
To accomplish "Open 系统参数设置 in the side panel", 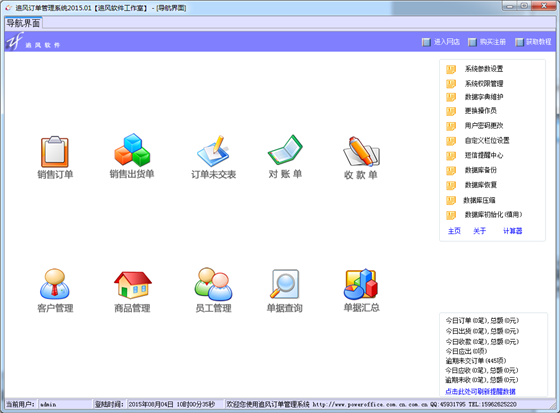I will point(484,69).
